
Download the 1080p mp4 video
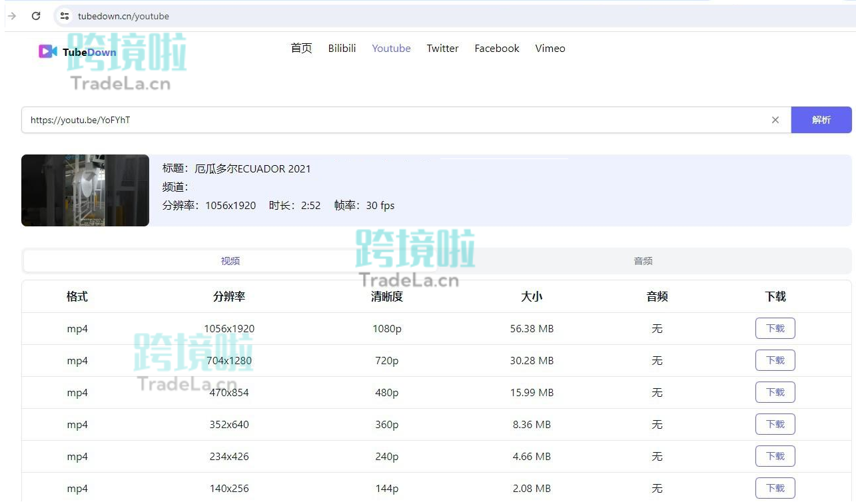click(x=775, y=328)
